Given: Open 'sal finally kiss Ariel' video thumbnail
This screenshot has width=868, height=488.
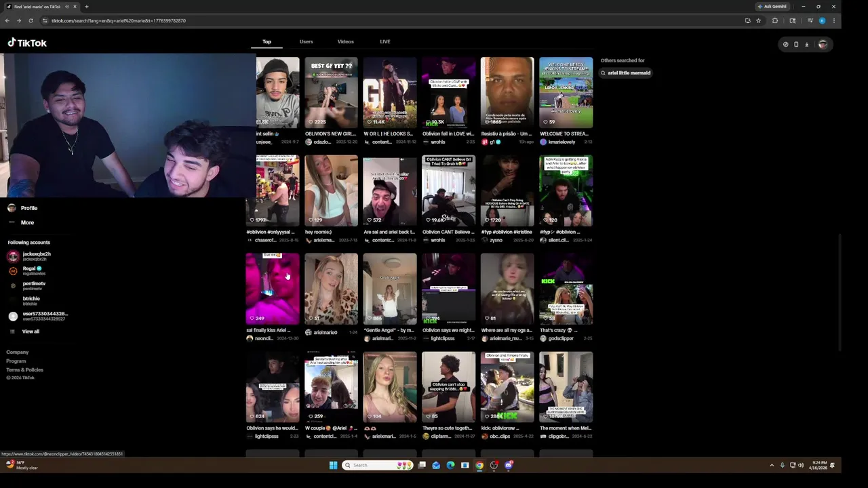Looking at the screenshot, I should 273,289.
